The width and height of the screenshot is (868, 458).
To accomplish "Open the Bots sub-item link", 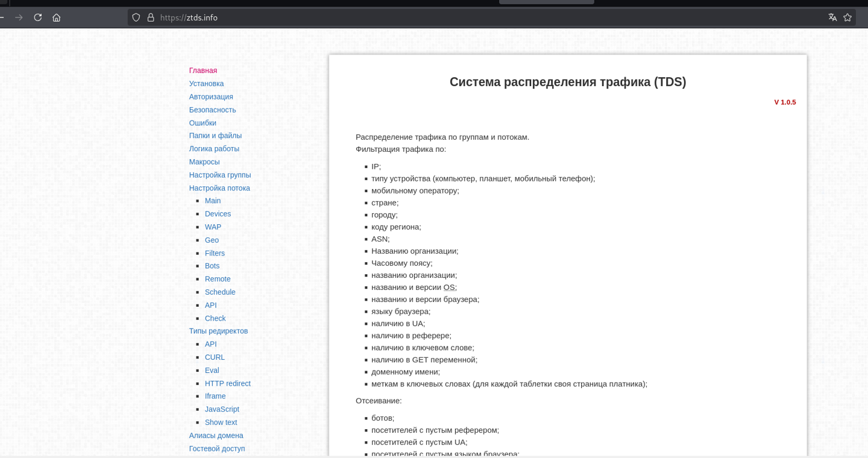I will [212, 266].
